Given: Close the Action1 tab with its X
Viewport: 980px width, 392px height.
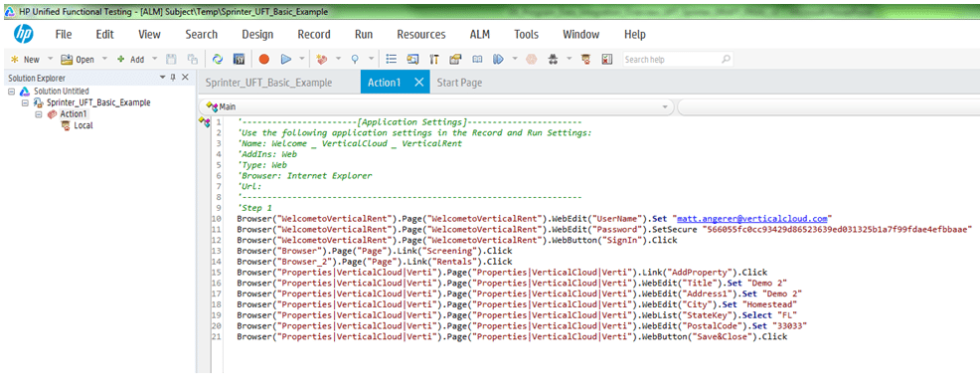Looking at the screenshot, I should pos(418,82).
